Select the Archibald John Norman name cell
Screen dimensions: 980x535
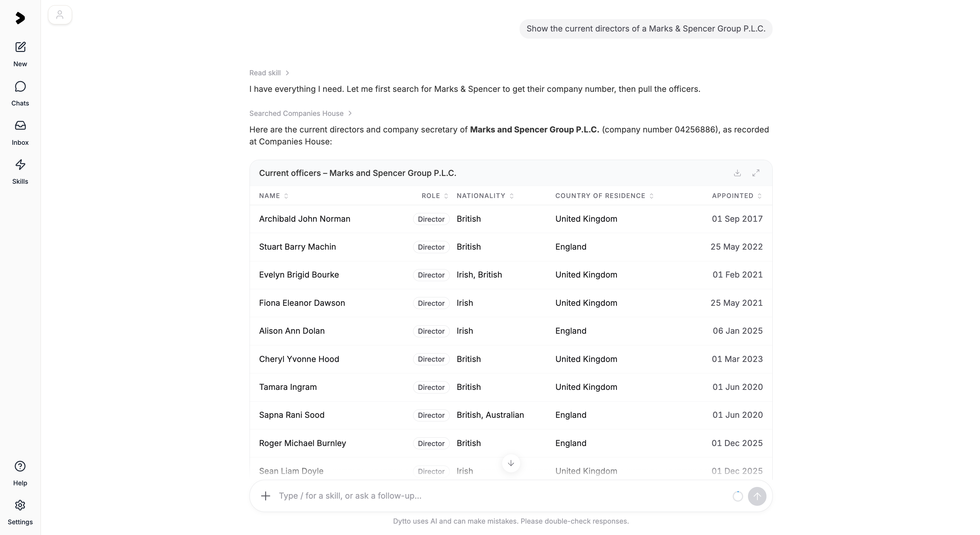(305, 219)
